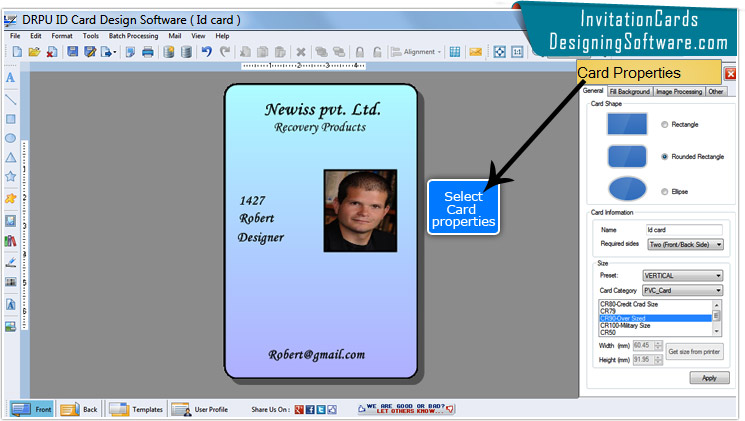The height and width of the screenshot is (421, 745).
Task: Click the email envelope icon
Action: (475, 52)
